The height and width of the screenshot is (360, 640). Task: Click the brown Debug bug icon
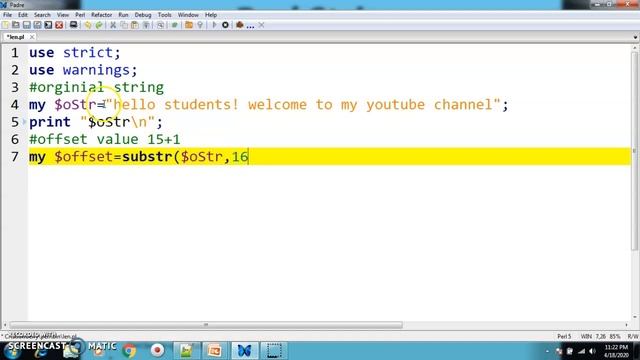tap(240, 25)
